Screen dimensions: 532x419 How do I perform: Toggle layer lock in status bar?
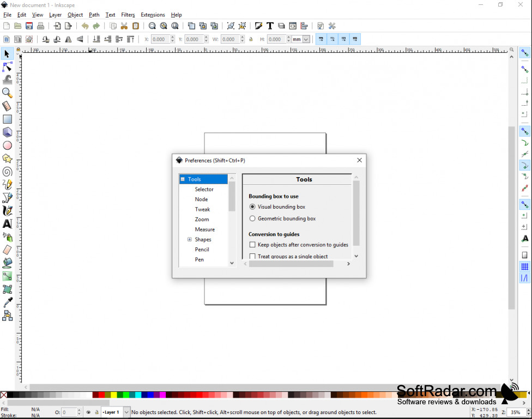96,412
